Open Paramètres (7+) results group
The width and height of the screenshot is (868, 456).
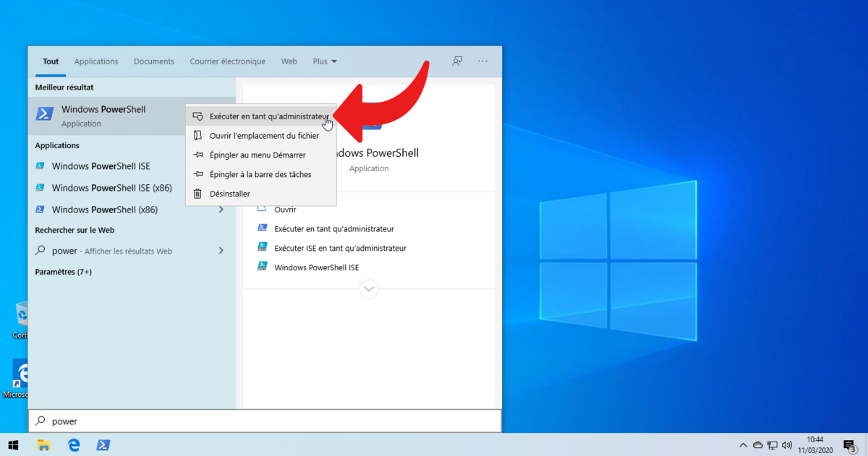[x=64, y=272]
